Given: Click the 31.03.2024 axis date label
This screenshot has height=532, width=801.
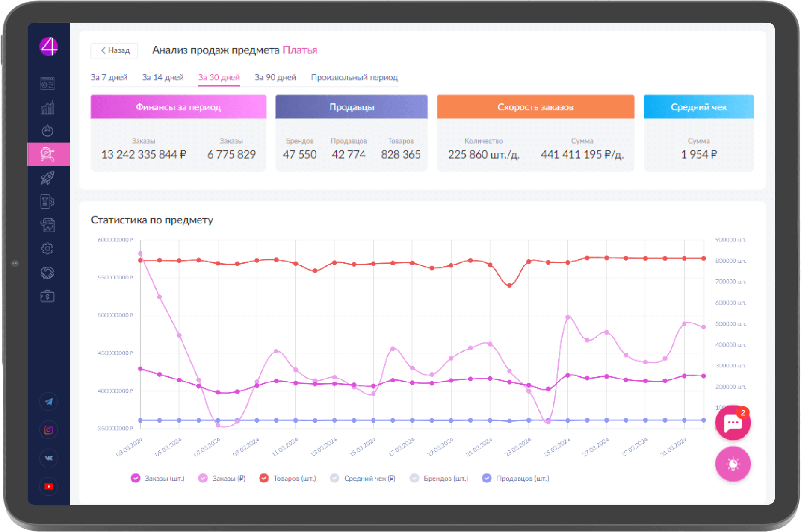Looking at the screenshot, I should point(673,447).
